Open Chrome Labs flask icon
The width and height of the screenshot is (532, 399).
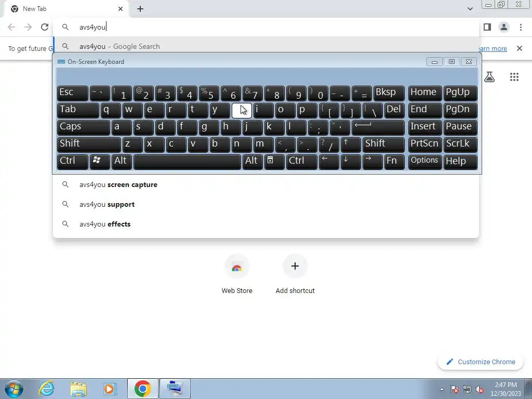489,77
